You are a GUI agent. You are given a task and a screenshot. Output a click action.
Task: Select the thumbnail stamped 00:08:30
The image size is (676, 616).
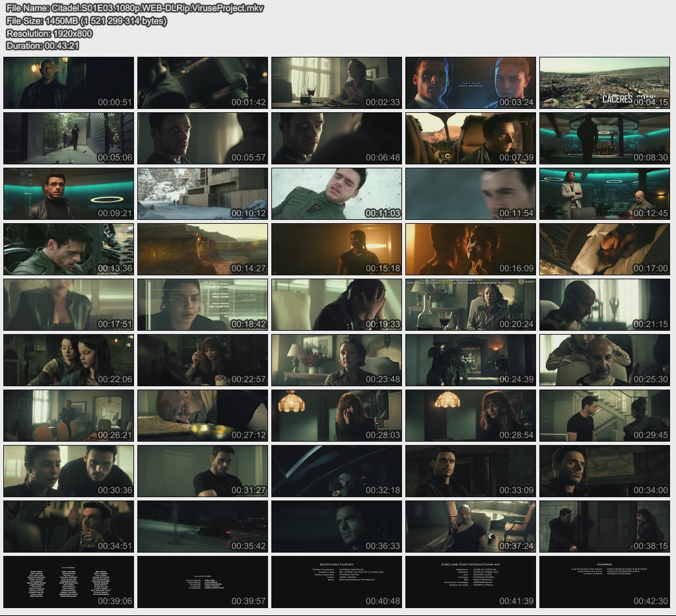point(605,139)
